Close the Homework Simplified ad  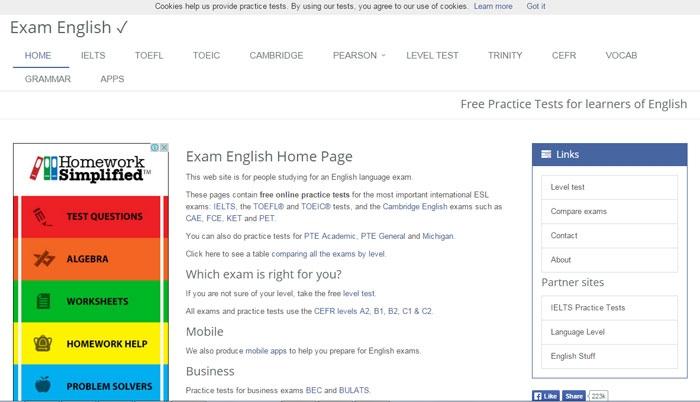point(164,147)
